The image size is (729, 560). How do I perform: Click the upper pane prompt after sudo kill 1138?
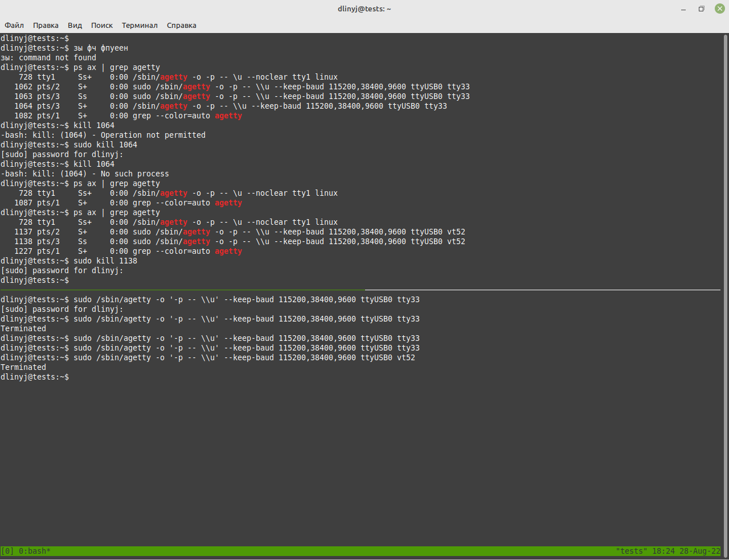pyautogui.click(x=35, y=280)
